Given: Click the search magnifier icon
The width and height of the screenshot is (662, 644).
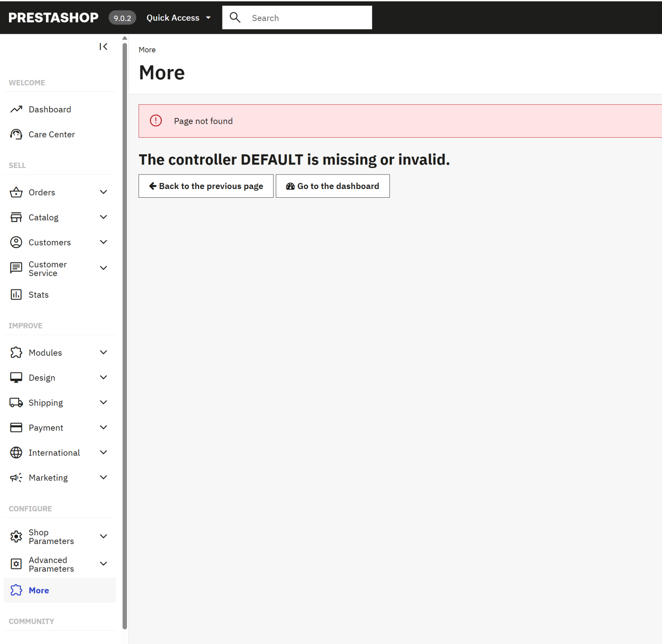Looking at the screenshot, I should point(235,18).
